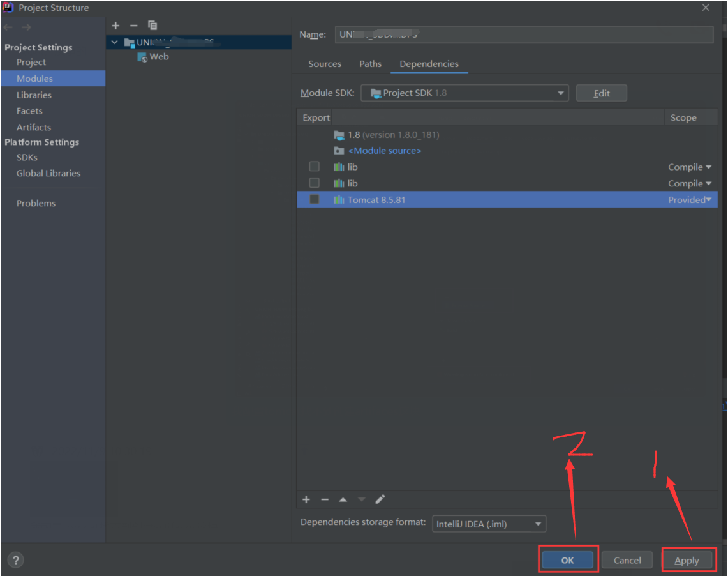Select the UNI module tree row
The height and width of the screenshot is (576, 728).
click(198, 42)
